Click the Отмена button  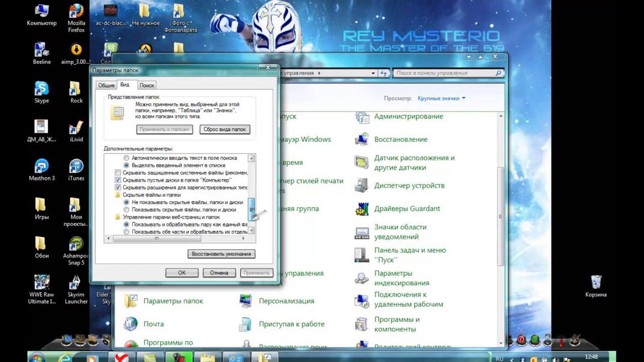(x=219, y=273)
